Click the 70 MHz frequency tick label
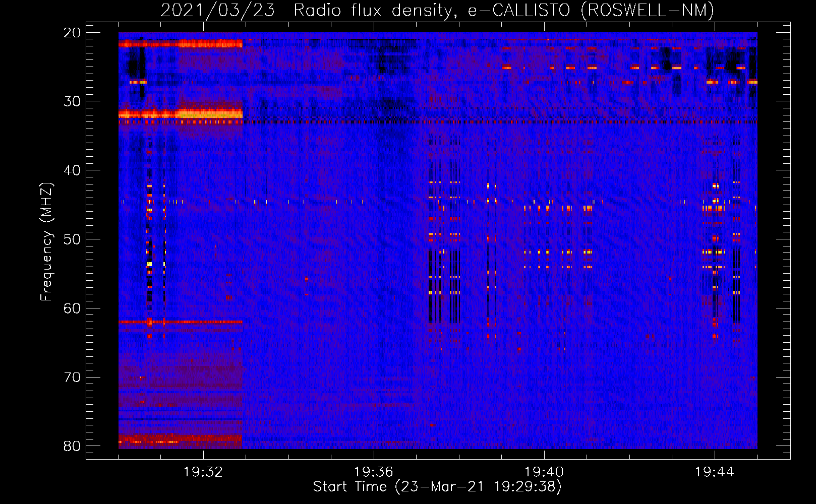The height and width of the screenshot is (504, 816). (x=72, y=377)
